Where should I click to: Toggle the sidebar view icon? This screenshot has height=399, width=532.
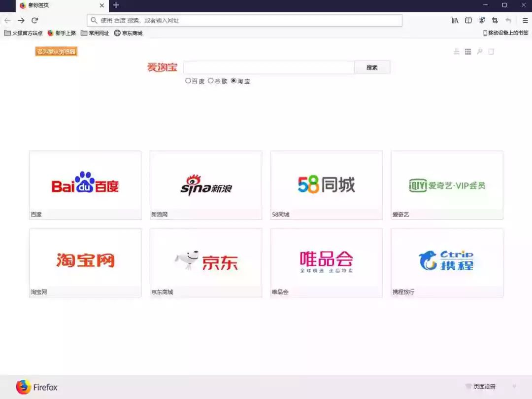point(468,20)
